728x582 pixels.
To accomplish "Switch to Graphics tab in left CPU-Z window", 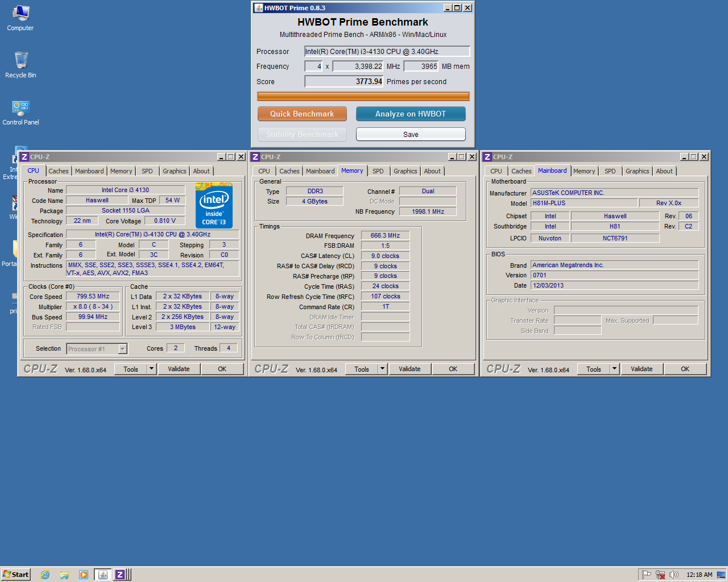I will click(175, 171).
